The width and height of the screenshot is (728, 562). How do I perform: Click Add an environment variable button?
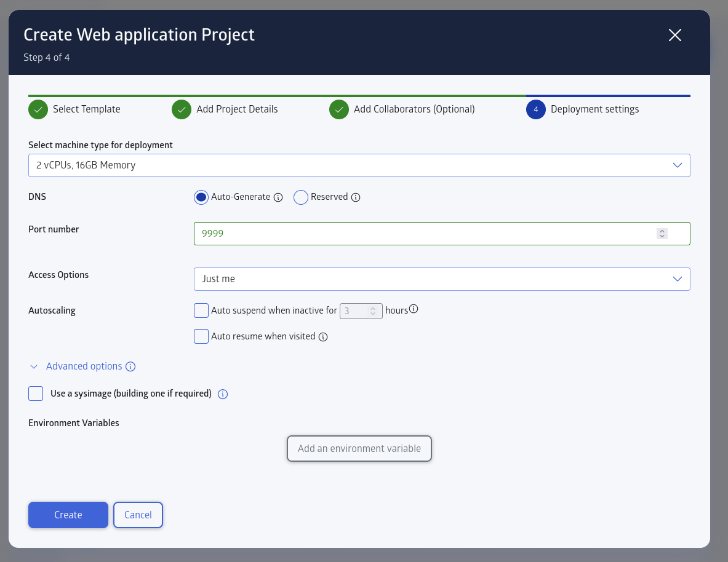click(x=359, y=448)
